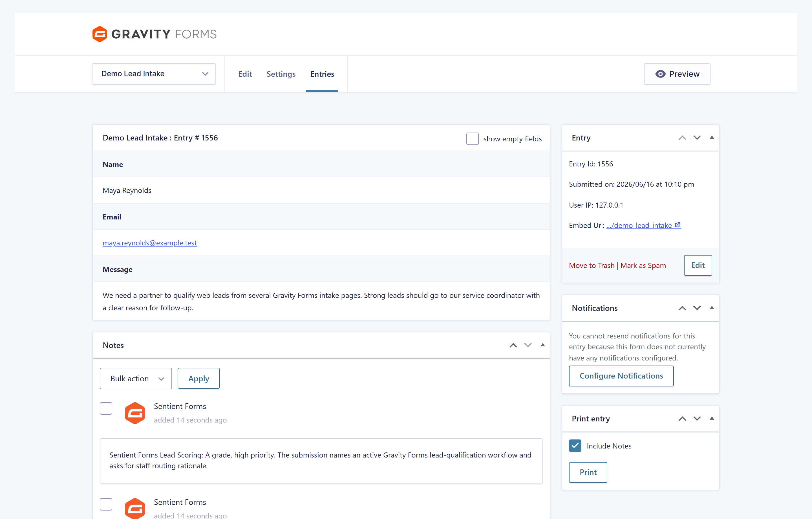The height and width of the screenshot is (519, 812).
Task: Uncheck Include Notes checkbox
Action: [575, 446]
